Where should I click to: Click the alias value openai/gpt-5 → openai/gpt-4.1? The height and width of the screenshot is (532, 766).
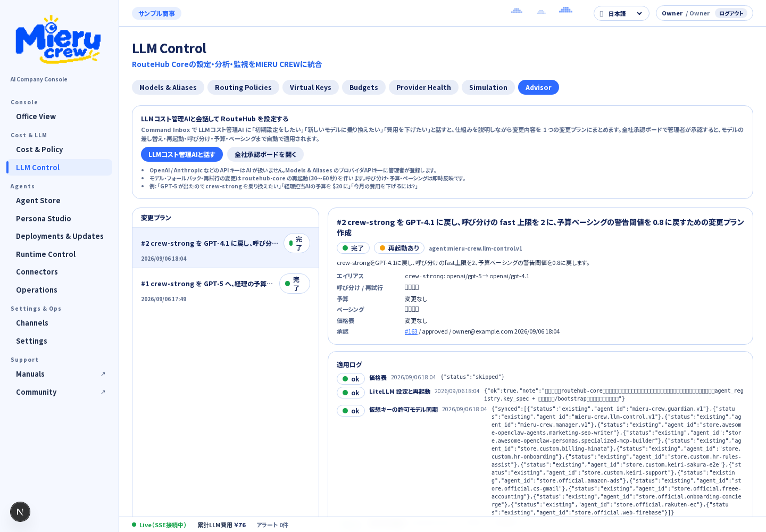(x=488, y=276)
